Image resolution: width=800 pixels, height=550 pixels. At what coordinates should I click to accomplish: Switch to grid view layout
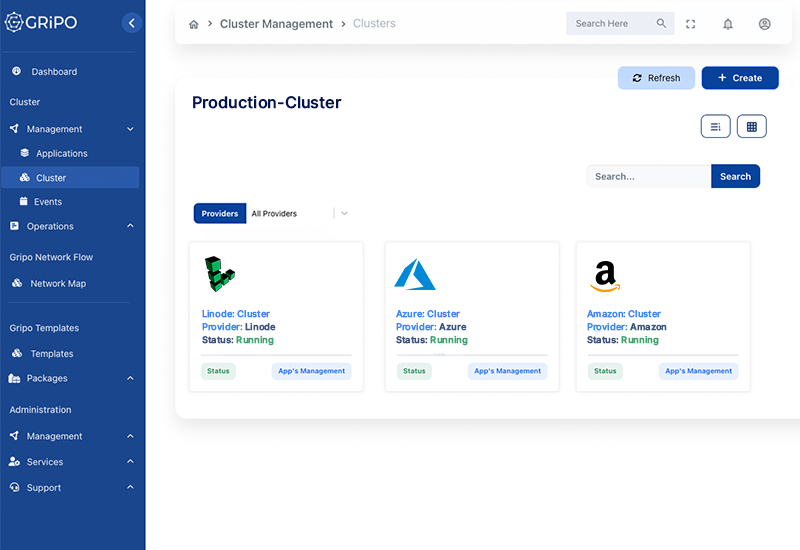752,126
